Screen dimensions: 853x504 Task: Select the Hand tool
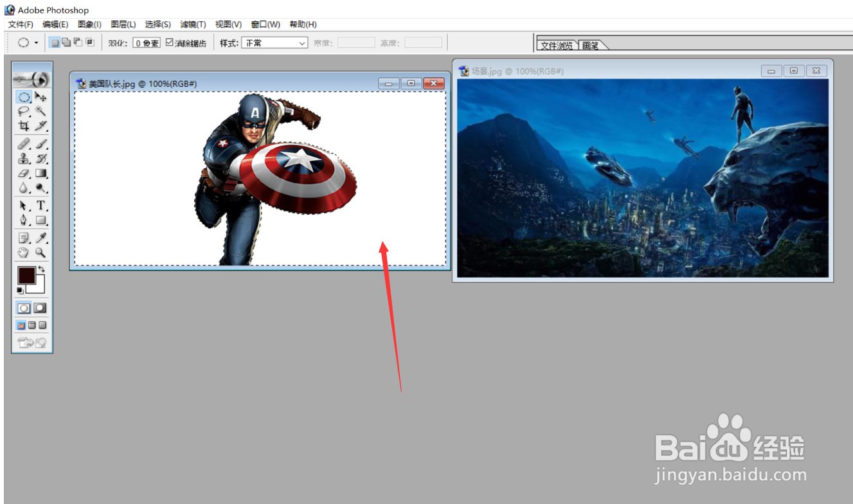tap(24, 253)
